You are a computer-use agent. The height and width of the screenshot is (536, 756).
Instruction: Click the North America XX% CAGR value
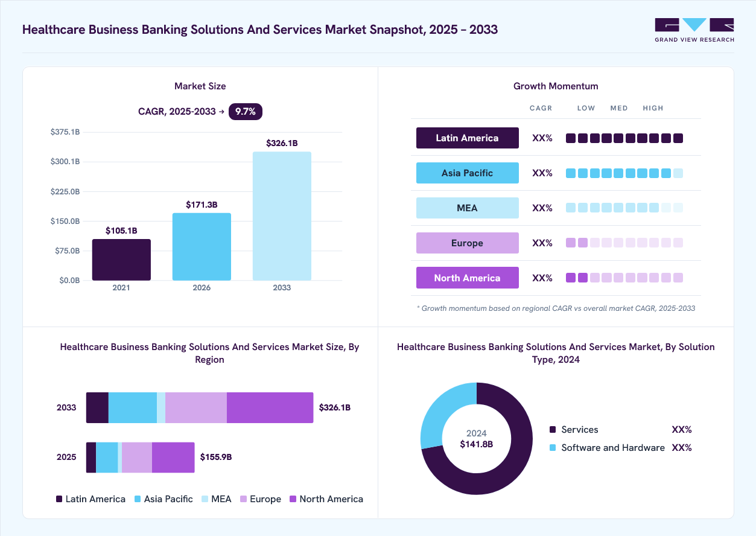point(542,278)
